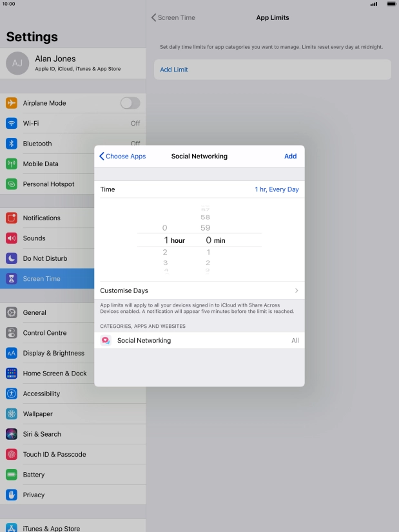
Task: Select the Battery icon
Action: tap(12, 475)
